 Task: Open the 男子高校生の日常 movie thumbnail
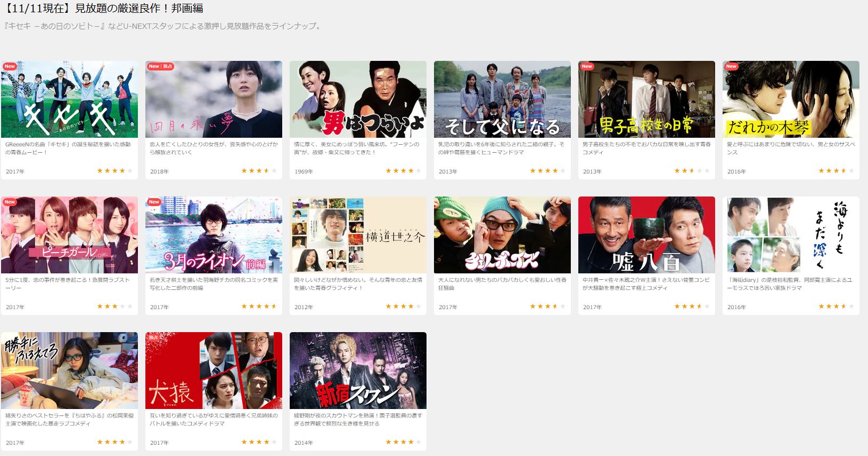pos(647,99)
